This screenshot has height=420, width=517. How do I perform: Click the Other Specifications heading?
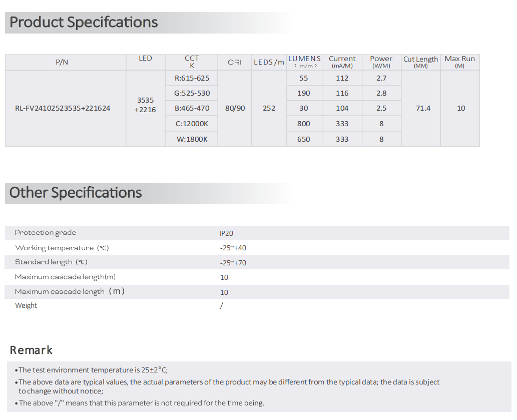tap(76, 193)
